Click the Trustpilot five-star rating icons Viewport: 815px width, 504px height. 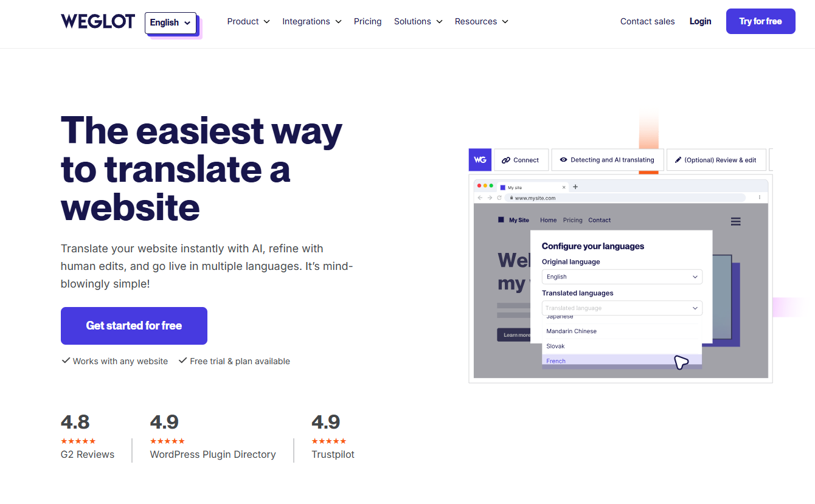pyautogui.click(x=328, y=441)
